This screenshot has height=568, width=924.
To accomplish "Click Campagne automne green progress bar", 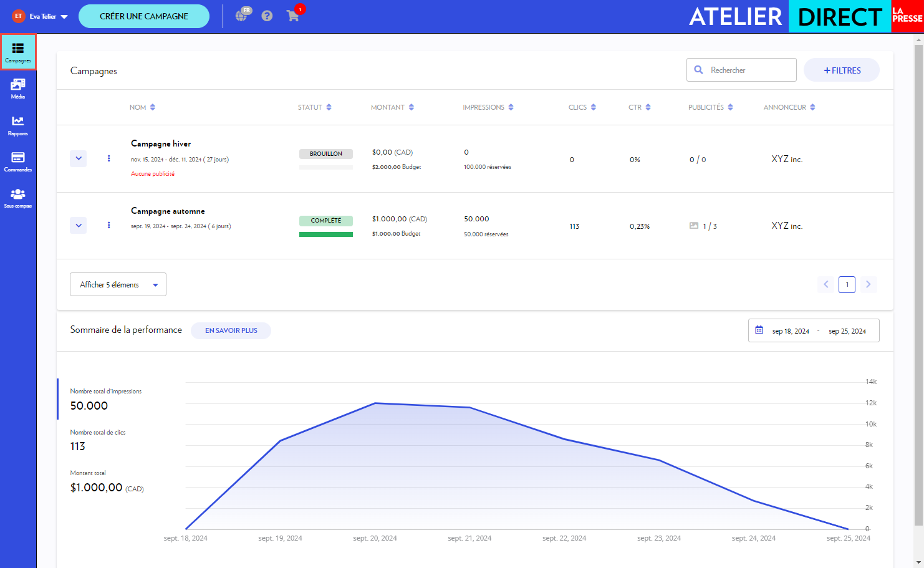I will 326,234.
